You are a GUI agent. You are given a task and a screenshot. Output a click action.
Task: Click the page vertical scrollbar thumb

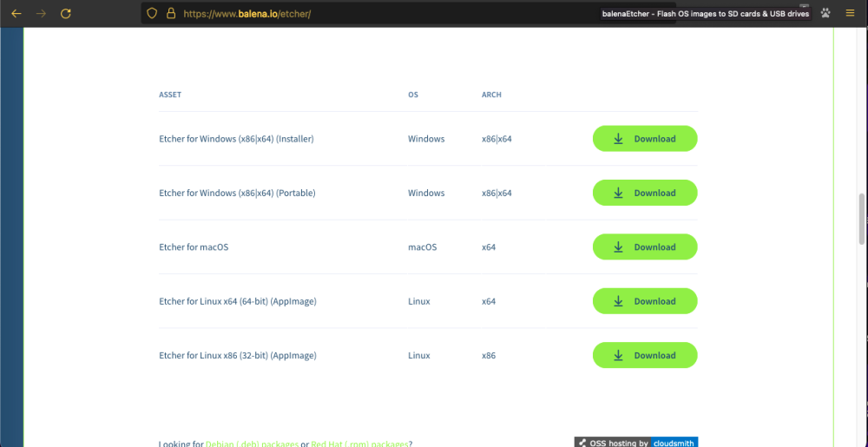[862, 219]
